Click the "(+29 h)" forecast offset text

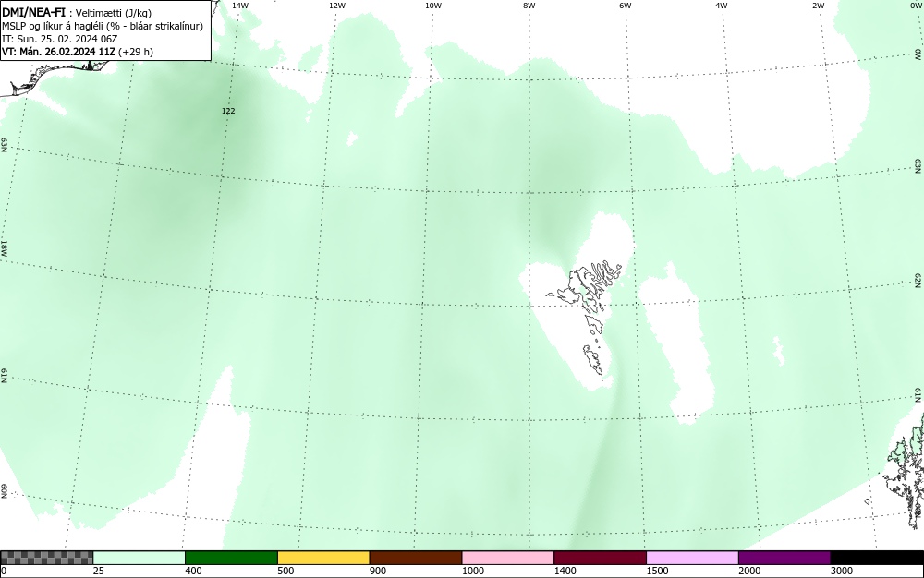pyautogui.click(x=136, y=52)
